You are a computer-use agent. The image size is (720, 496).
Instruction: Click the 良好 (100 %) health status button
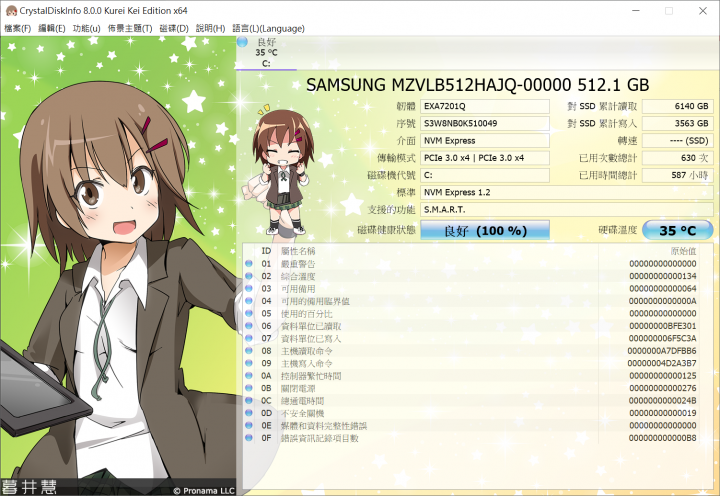(x=485, y=231)
